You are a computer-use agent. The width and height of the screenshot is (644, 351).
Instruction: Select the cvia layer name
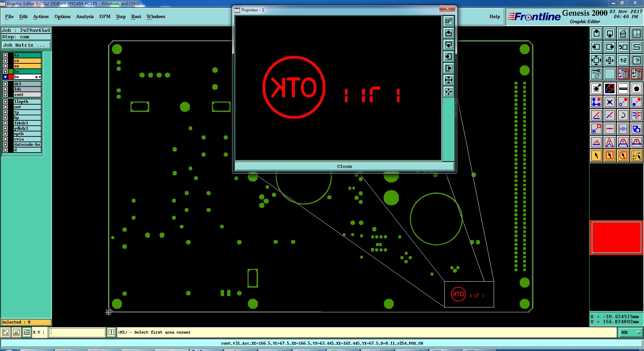[x=27, y=139]
